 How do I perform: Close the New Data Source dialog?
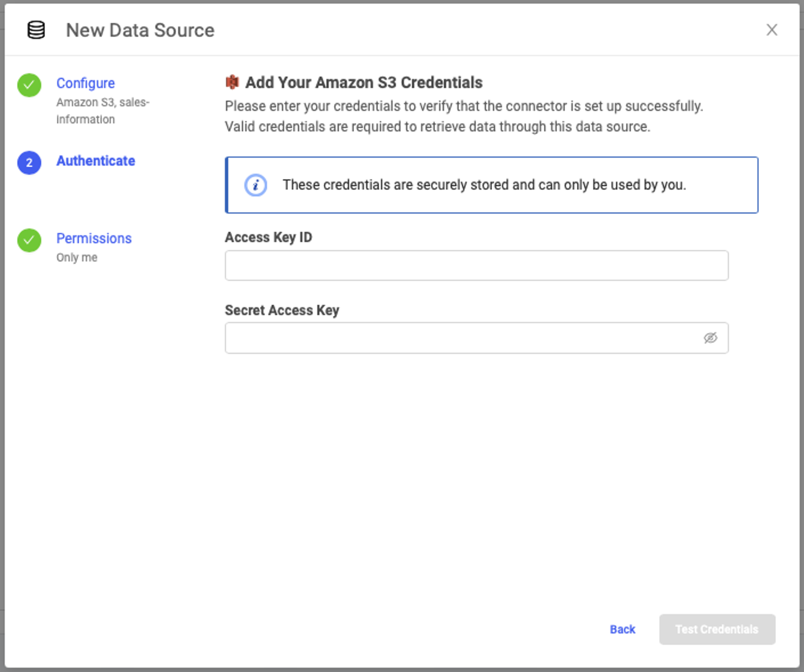click(x=771, y=30)
